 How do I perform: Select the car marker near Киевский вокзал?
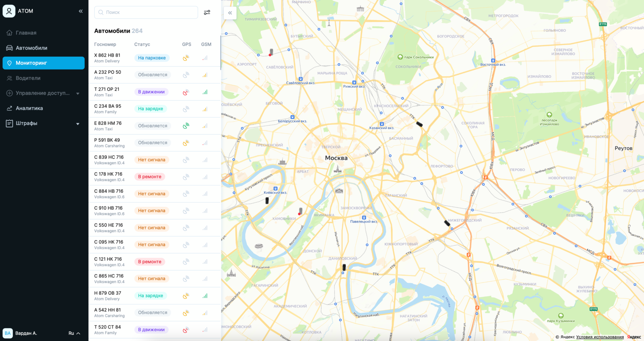(x=267, y=200)
